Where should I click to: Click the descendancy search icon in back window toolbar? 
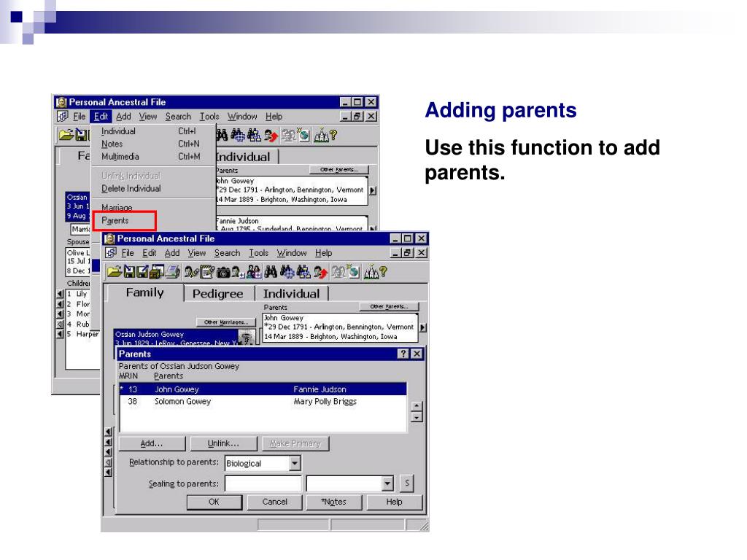[x=253, y=135]
